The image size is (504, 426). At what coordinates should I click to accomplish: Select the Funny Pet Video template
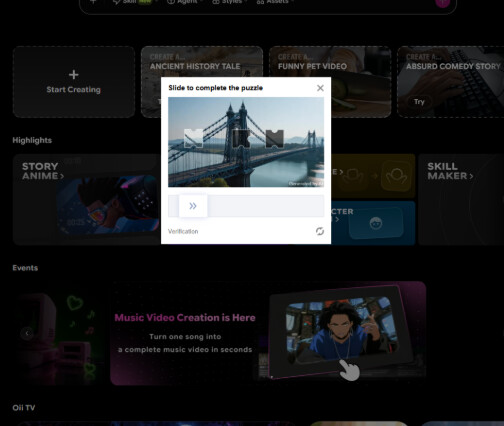(312, 66)
